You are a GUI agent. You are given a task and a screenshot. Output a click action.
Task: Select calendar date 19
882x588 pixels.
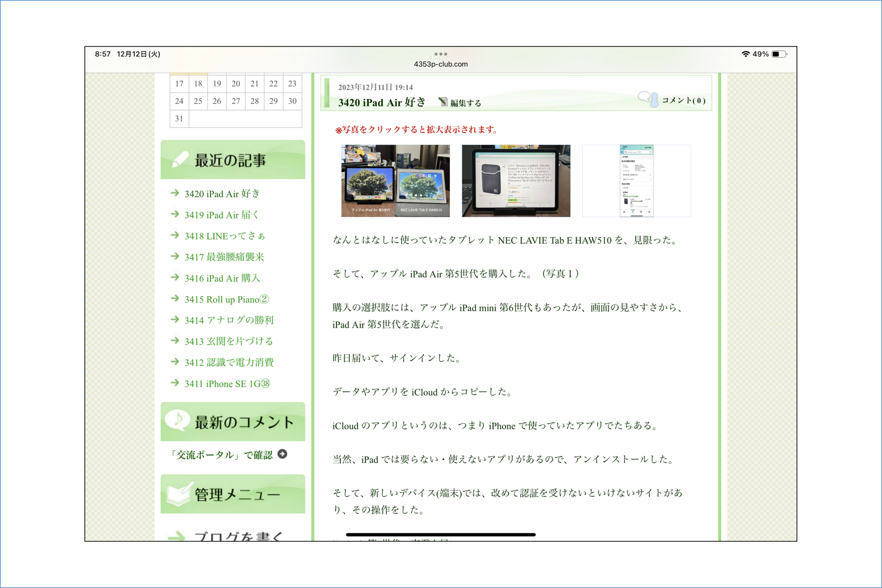217,84
